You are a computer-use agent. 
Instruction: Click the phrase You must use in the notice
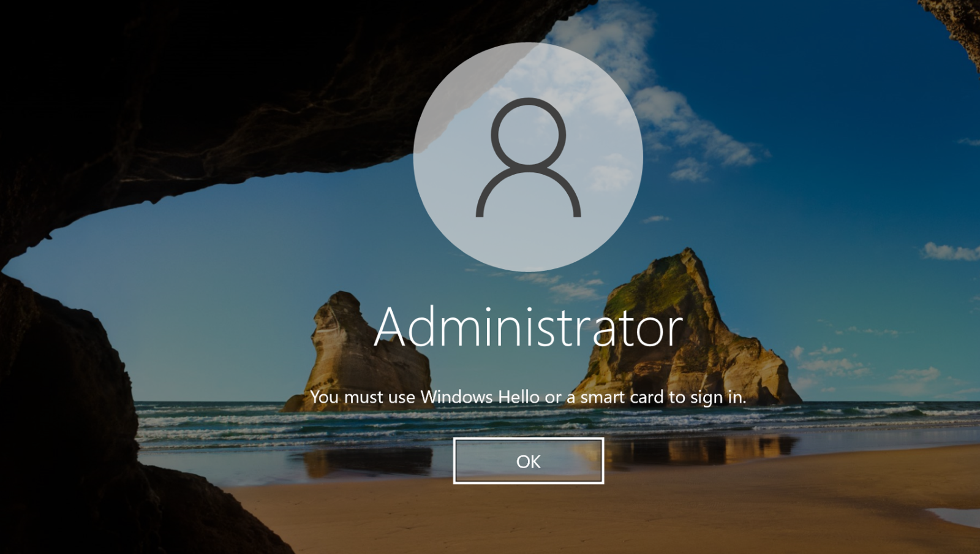coord(363,397)
